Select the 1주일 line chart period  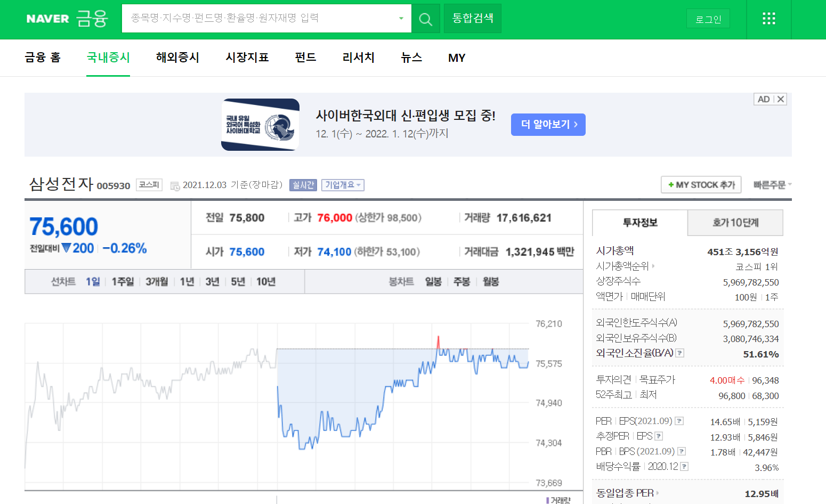123,281
